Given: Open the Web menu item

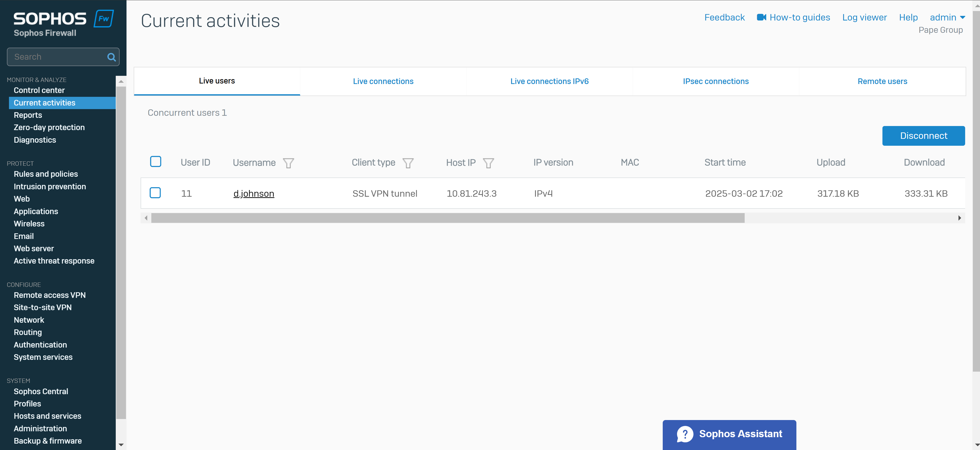Looking at the screenshot, I should point(22,199).
